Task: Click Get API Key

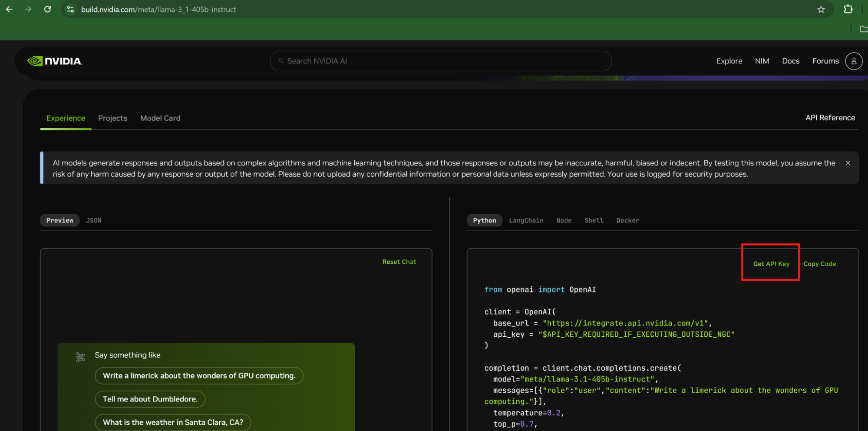Action: point(771,264)
